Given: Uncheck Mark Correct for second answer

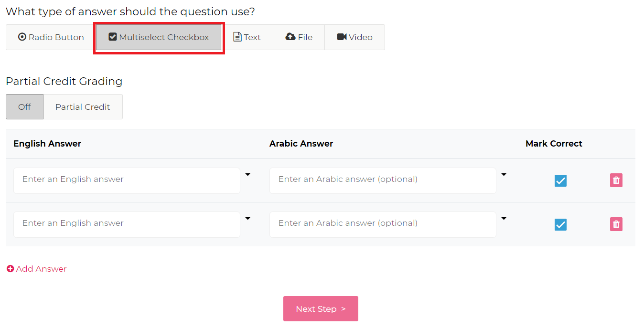Looking at the screenshot, I should (x=560, y=224).
